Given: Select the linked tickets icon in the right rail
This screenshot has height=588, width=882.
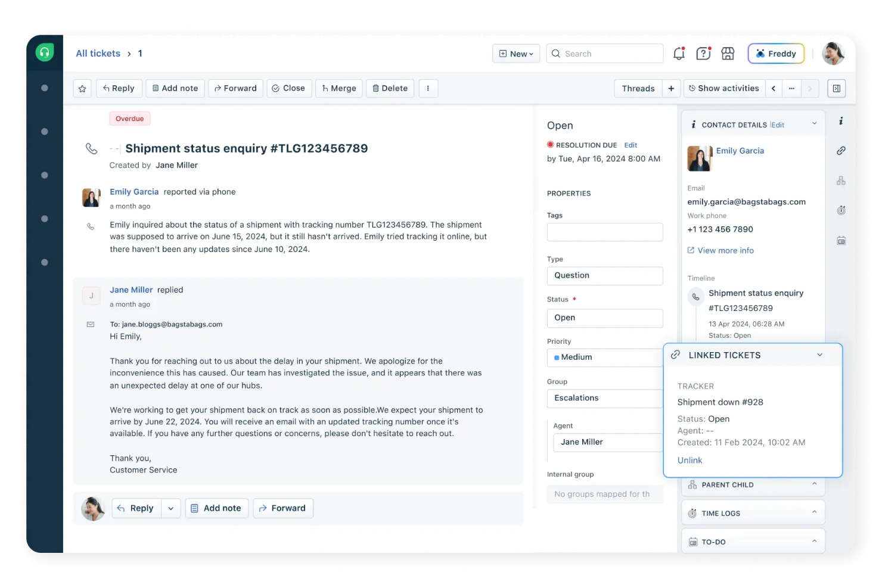Looking at the screenshot, I should click(x=841, y=150).
